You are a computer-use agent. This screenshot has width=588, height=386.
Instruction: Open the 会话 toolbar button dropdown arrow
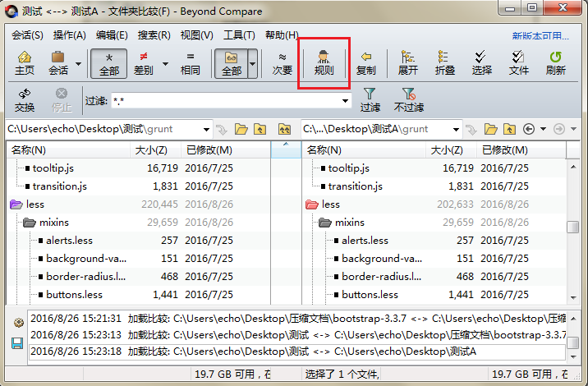pos(79,63)
